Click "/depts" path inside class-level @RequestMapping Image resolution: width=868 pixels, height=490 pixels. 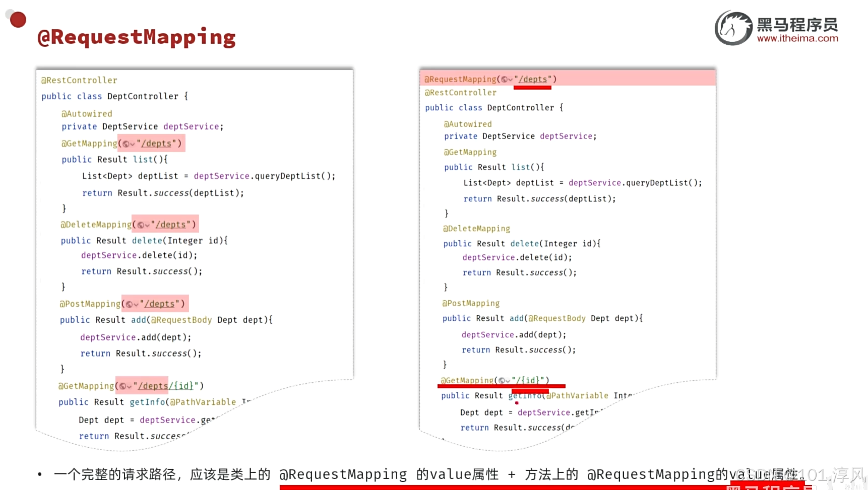[533, 79]
